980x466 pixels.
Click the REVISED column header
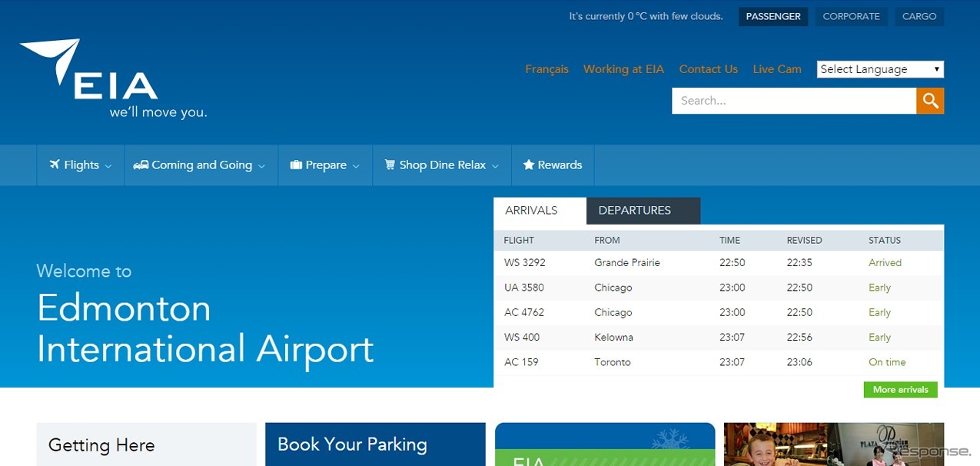805,241
